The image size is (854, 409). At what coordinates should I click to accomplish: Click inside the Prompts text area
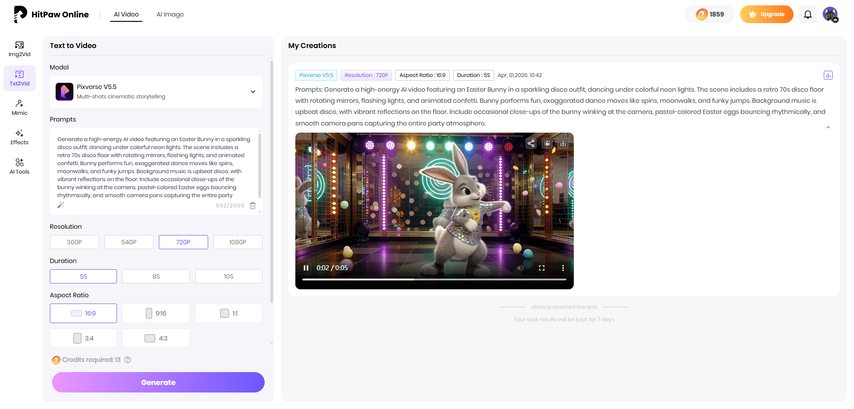pyautogui.click(x=154, y=166)
